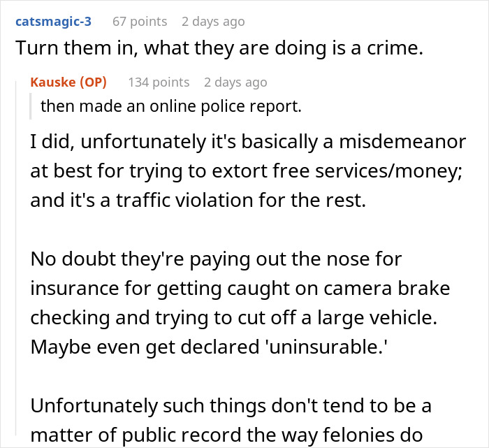Click the vertical quote bar beside the quote
Image resolution: width=489 pixels, height=448 pixels.
pyautogui.click(x=31, y=106)
